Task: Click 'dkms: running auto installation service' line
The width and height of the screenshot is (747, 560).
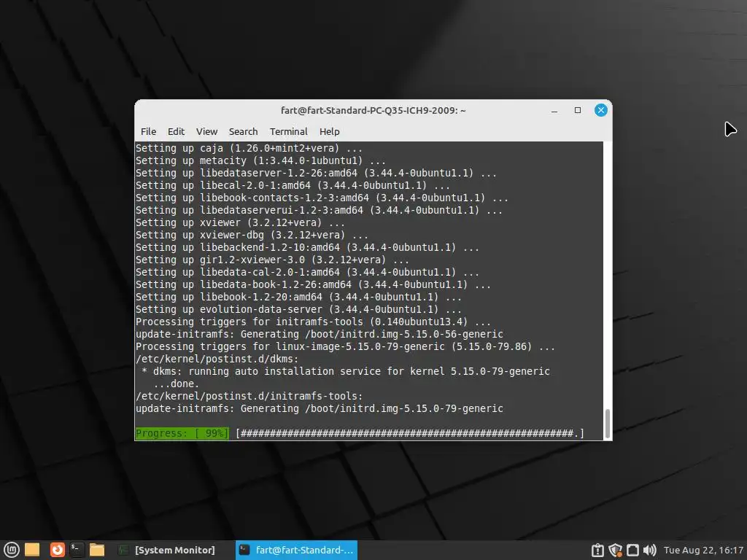Action: pos(346,371)
